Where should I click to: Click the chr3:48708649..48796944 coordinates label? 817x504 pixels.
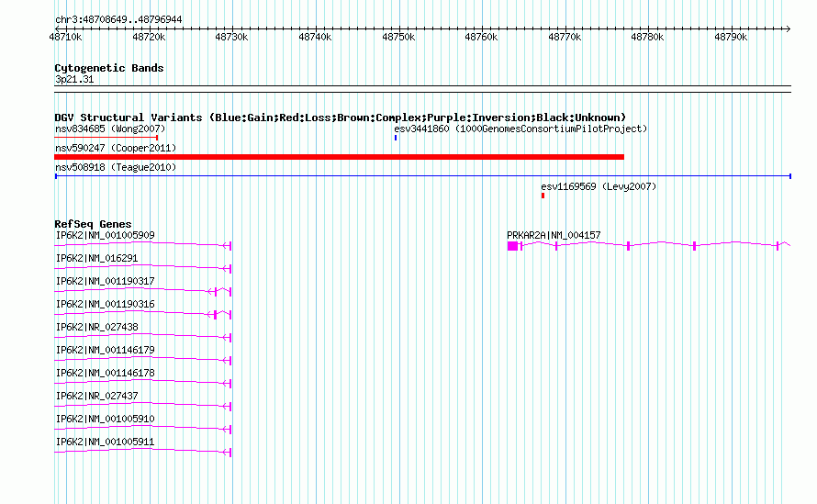click(x=118, y=19)
